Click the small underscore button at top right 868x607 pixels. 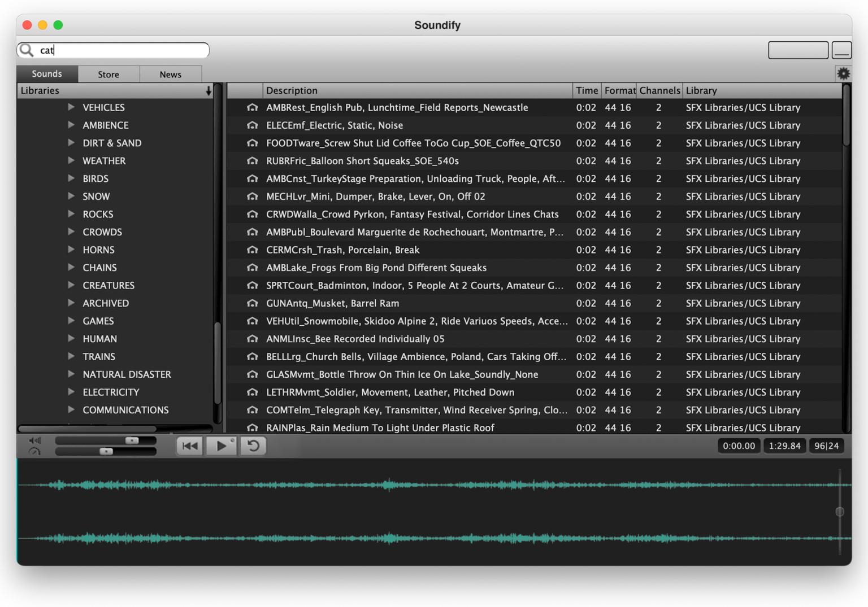tap(841, 50)
